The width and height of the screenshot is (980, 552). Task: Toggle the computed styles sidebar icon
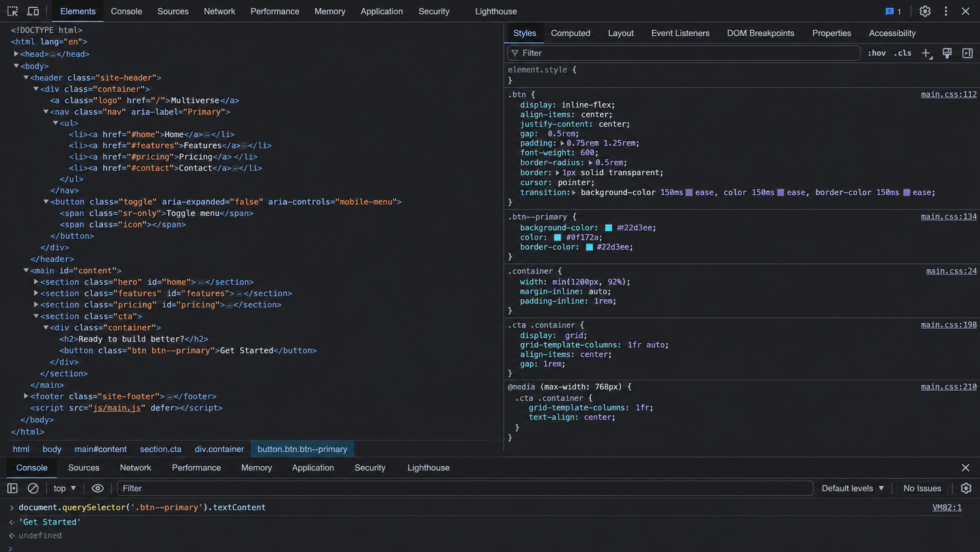pos(968,53)
